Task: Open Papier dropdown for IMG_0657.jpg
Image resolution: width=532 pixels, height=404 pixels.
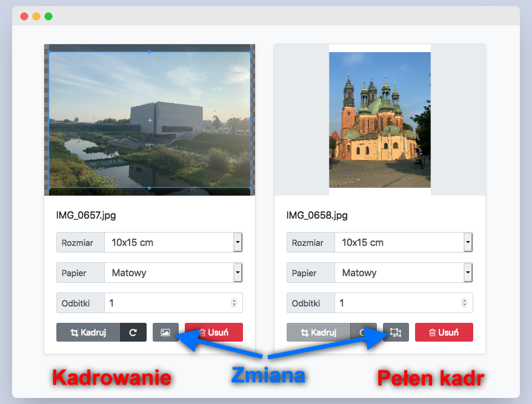Action: pos(238,273)
